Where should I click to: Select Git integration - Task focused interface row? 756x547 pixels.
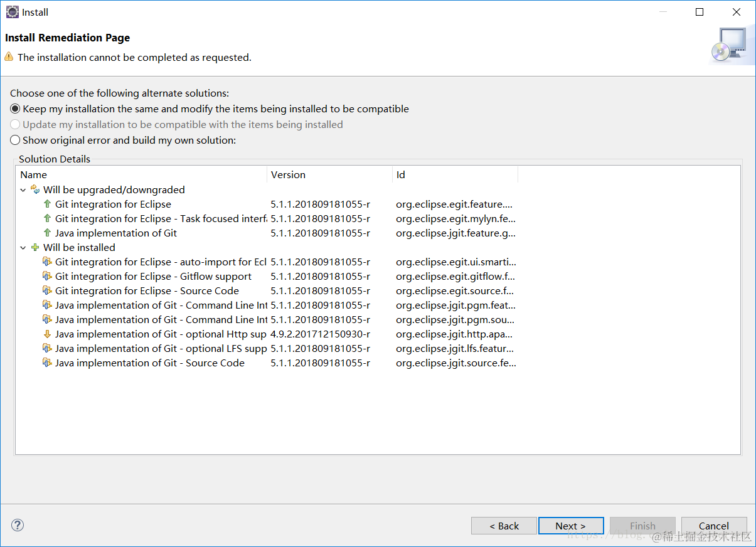(161, 219)
